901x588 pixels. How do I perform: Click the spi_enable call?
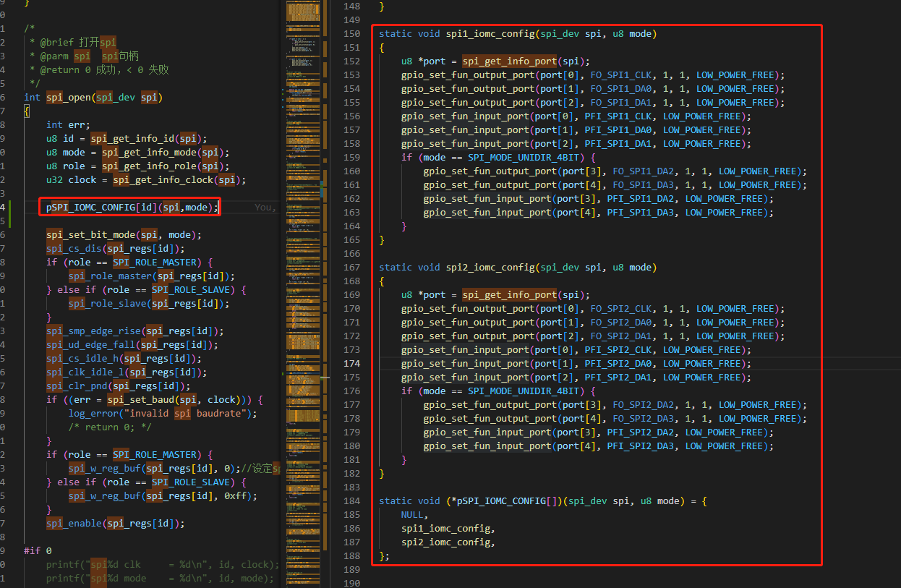[x=74, y=523]
